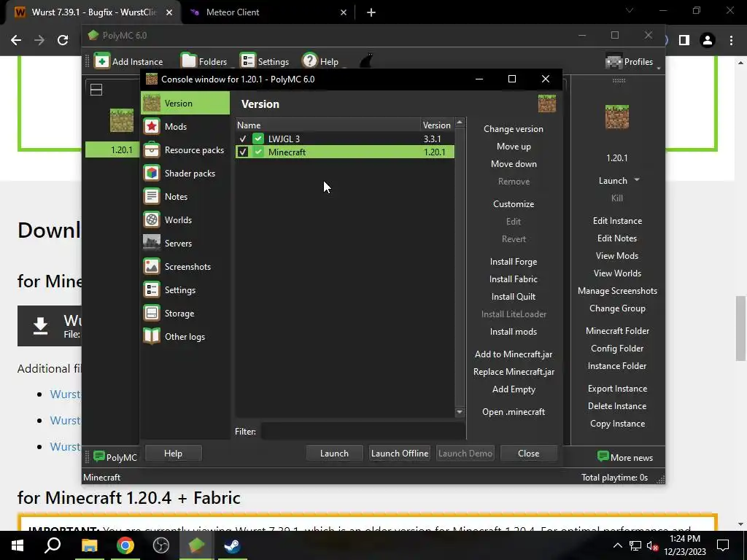Open Steam from the taskbar
The image size is (747, 560).
(x=233, y=545)
